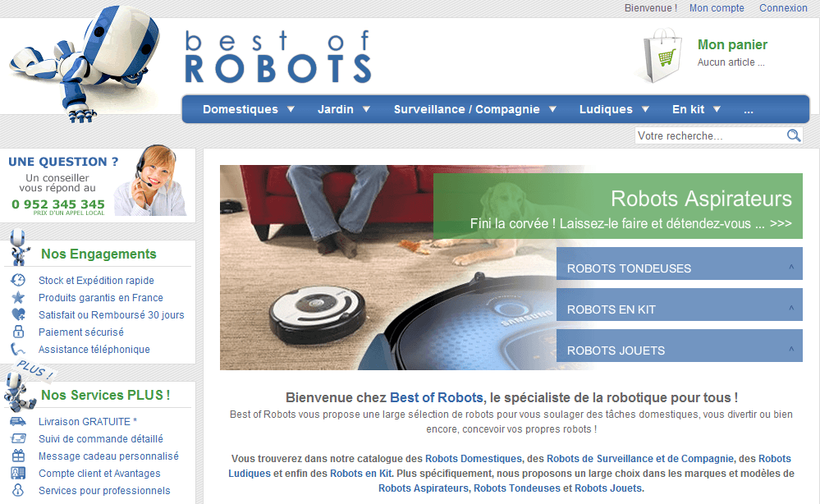Expand the Domestiques menu arrow
This screenshot has width=820, height=504.
pos(291,109)
